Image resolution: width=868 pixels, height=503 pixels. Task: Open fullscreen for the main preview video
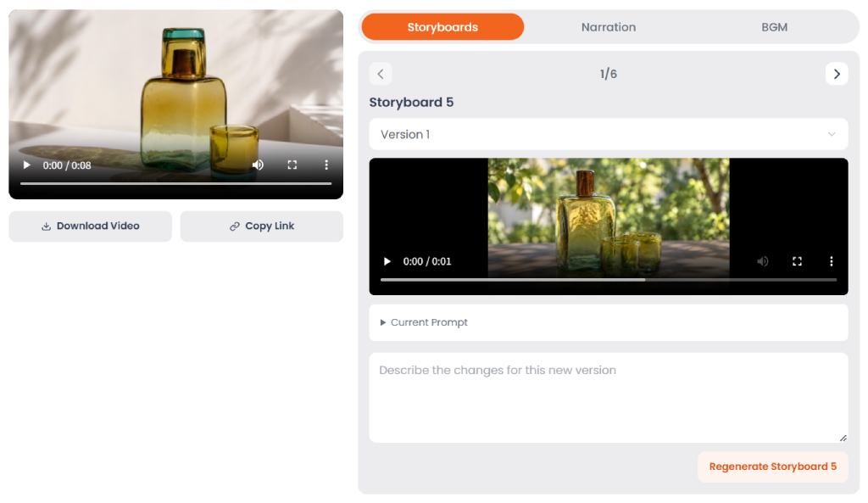click(x=292, y=165)
